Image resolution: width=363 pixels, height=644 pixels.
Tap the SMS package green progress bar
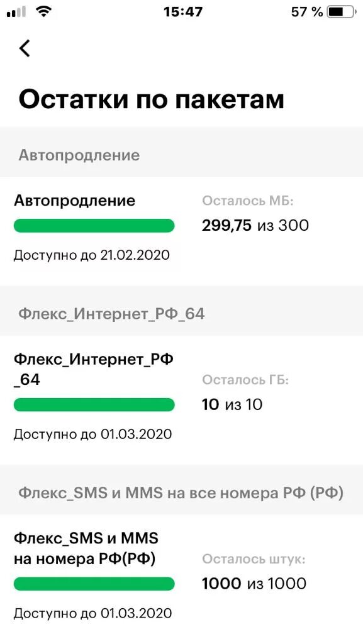94,584
